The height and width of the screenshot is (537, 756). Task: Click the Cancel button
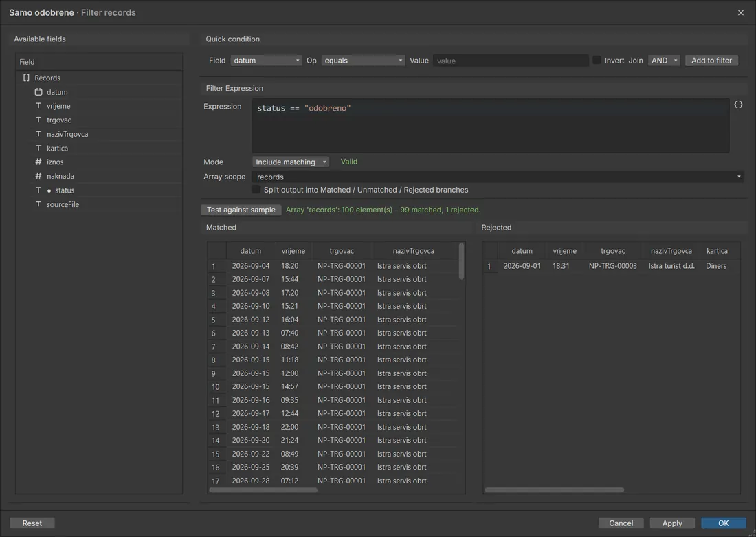[621, 523]
